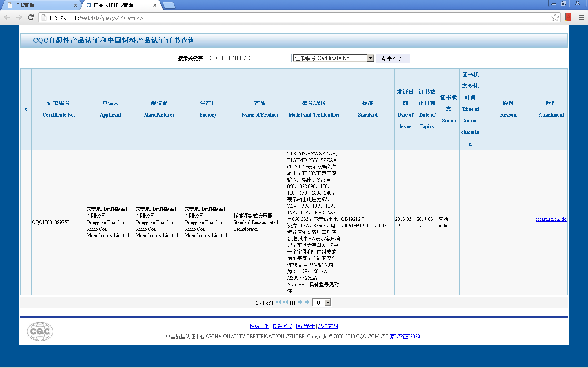Jump to last page in pagination
The height and width of the screenshot is (368, 588).
[x=307, y=302]
